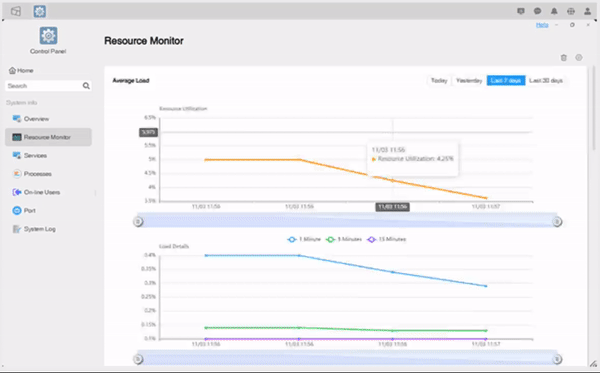
Task: Click the System Log sidebar icon
Action: click(16, 229)
